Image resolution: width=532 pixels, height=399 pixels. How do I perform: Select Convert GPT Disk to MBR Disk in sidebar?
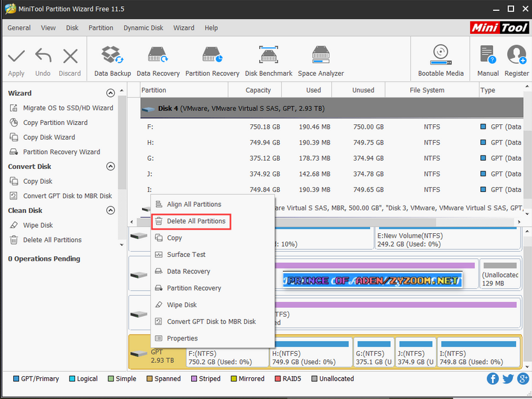coord(61,196)
